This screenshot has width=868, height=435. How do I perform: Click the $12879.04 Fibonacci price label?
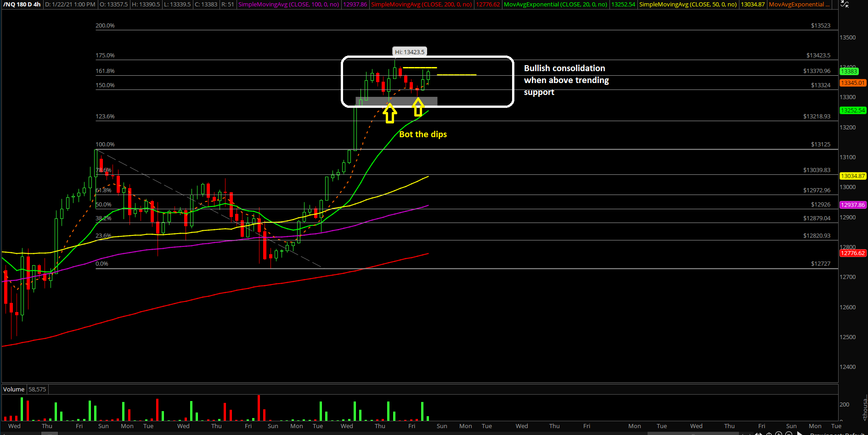click(817, 218)
